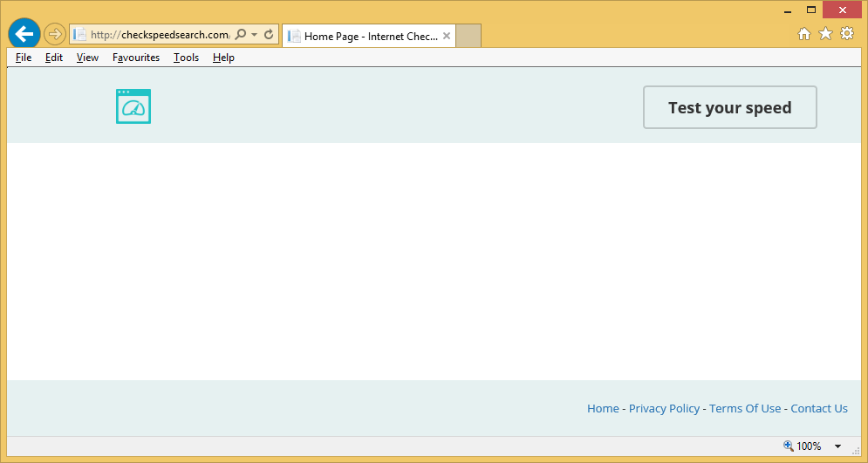
Task: Click the address bar URL field
Action: [x=159, y=35]
